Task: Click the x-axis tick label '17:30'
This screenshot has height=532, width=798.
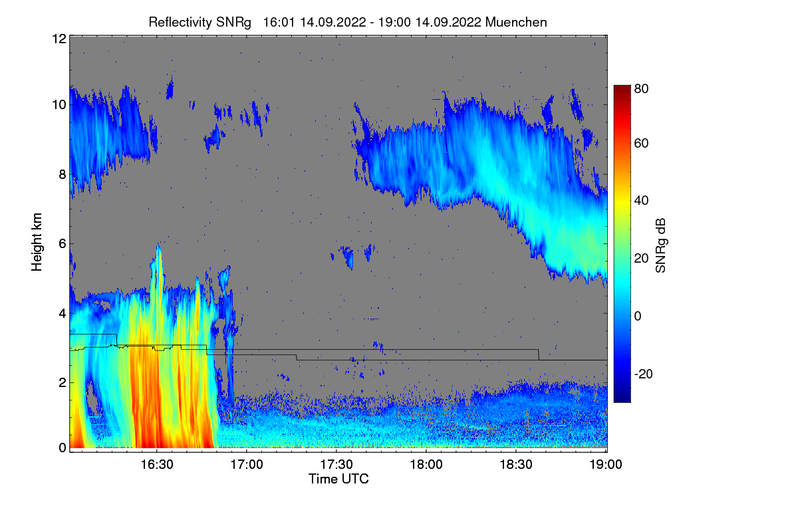Action: click(x=336, y=464)
